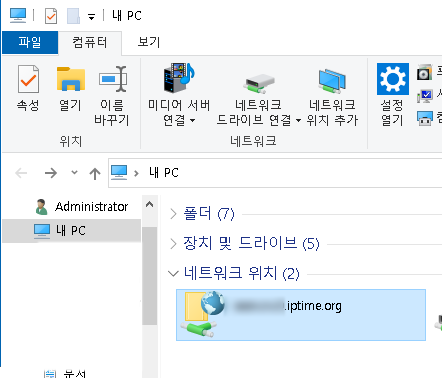The image size is (442, 378).
Task: Click the Rename (이름 바꾸기) icon
Action: point(112,79)
